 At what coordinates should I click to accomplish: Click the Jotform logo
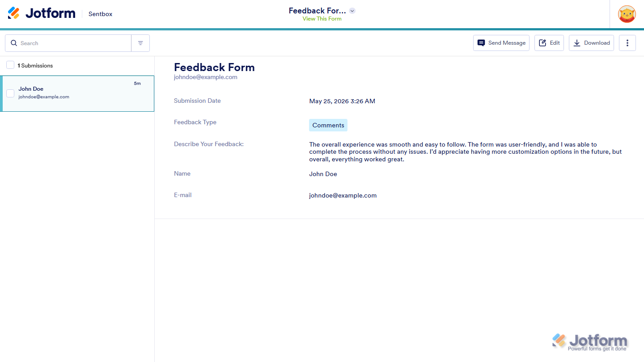click(42, 13)
